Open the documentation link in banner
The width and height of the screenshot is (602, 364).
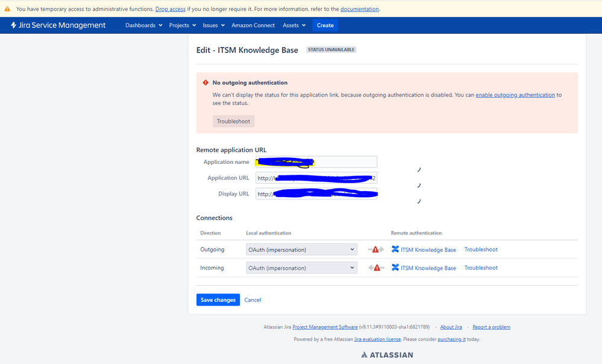(359, 9)
